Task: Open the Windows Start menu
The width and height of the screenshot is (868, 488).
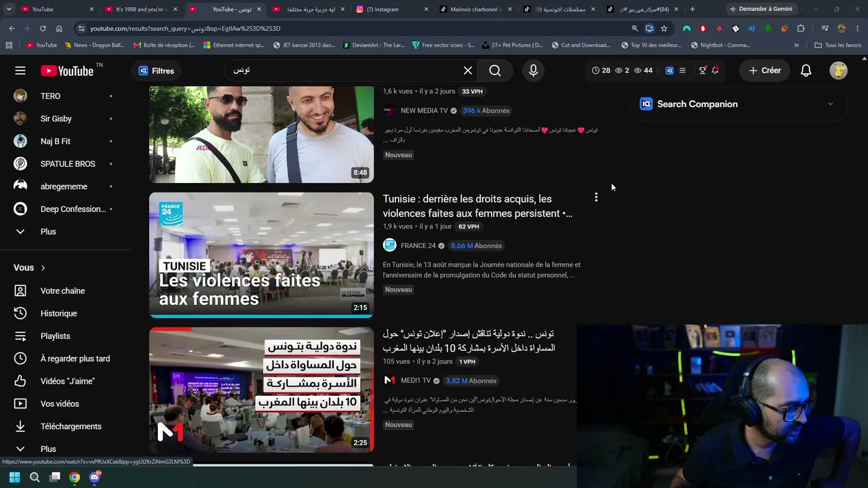Action: [x=14, y=477]
